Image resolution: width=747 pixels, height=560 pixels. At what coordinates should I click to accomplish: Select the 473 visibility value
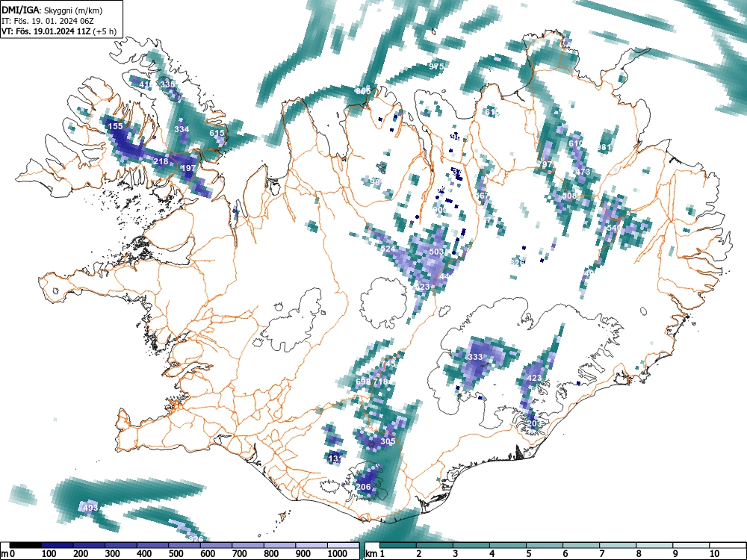point(583,172)
